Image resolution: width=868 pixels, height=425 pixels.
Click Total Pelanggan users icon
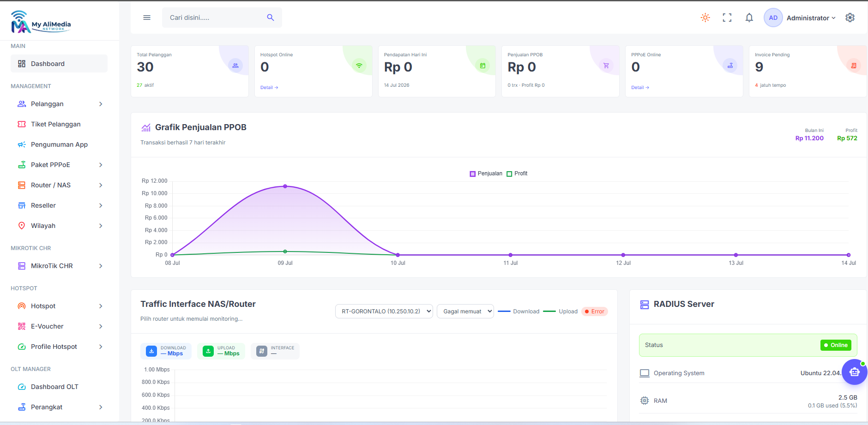click(x=235, y=66)
